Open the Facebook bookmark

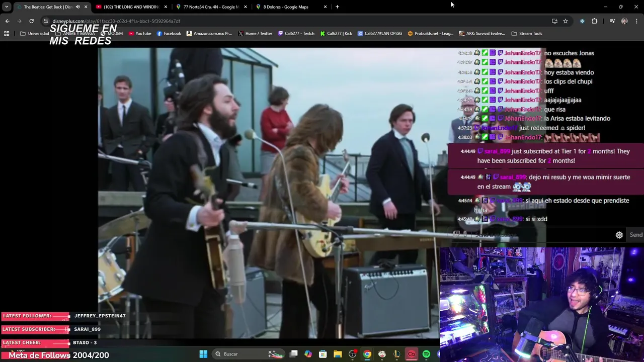tap(169, 34)
